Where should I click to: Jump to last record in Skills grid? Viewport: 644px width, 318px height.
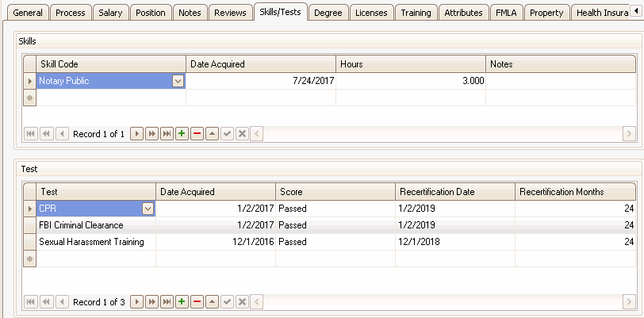click(x=167, y=134)
